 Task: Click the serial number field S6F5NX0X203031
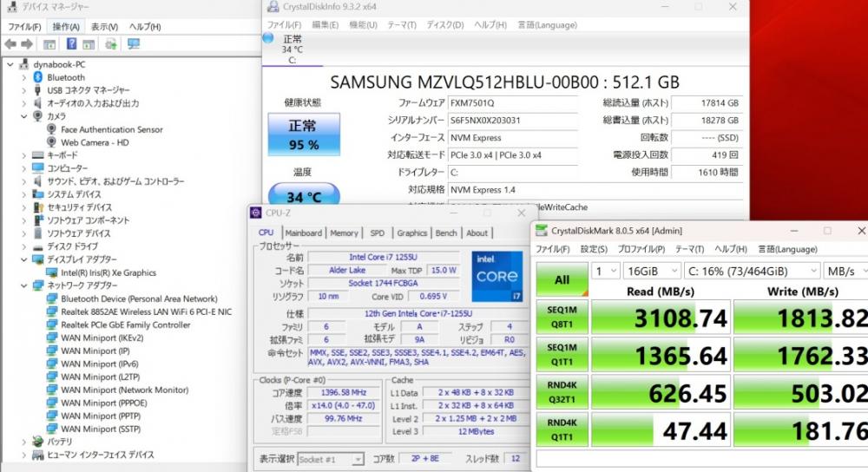click(512, 120)
